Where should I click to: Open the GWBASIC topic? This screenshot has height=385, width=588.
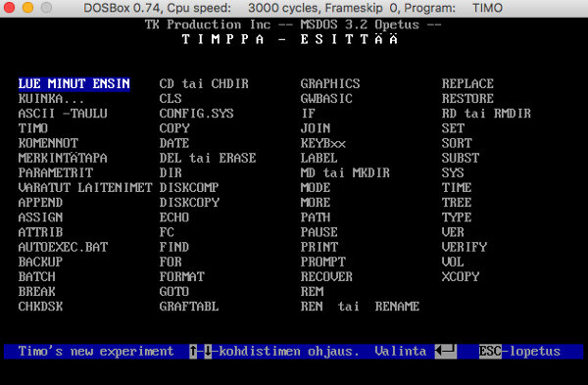coord(326,99)
